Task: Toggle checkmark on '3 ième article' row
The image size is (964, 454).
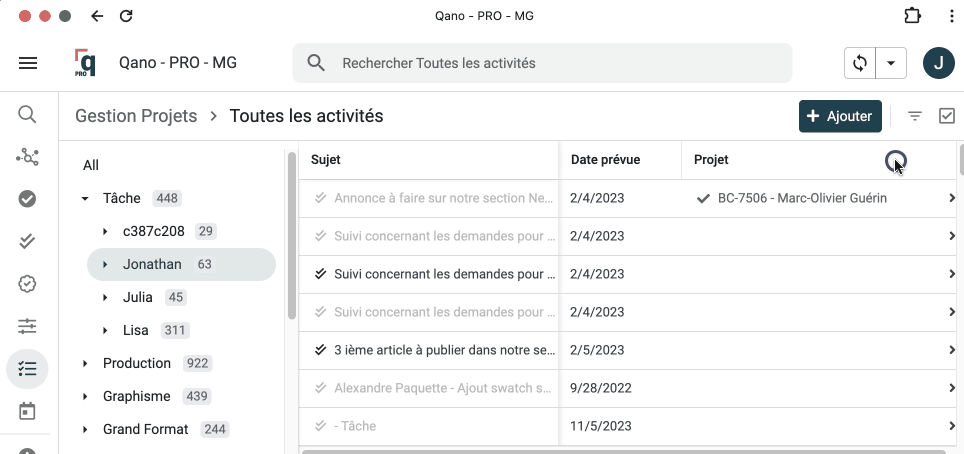Action: pos(320,350)
